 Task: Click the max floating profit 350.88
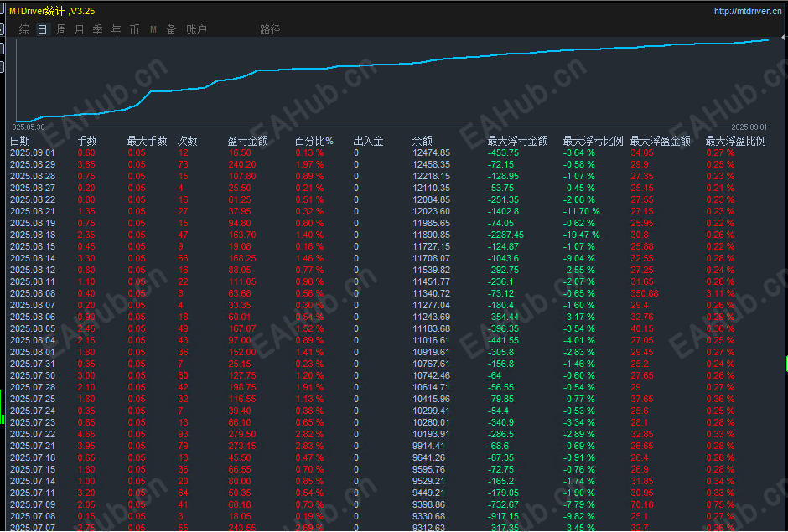[x=645, y=293]
